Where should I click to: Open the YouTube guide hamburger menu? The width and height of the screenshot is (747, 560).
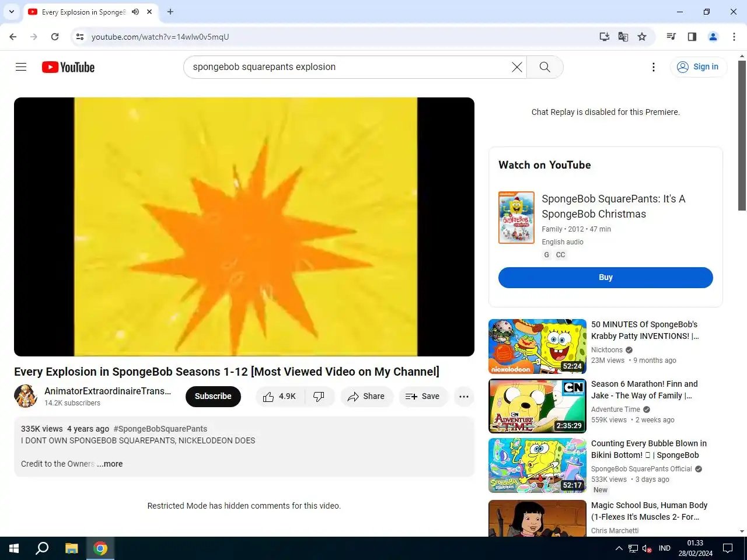tap(21, 67)
